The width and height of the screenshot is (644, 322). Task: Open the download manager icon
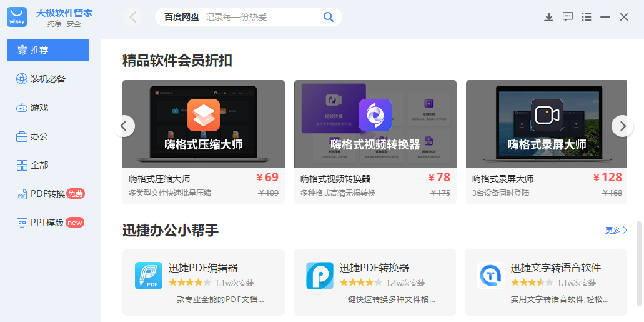point(548,17)
